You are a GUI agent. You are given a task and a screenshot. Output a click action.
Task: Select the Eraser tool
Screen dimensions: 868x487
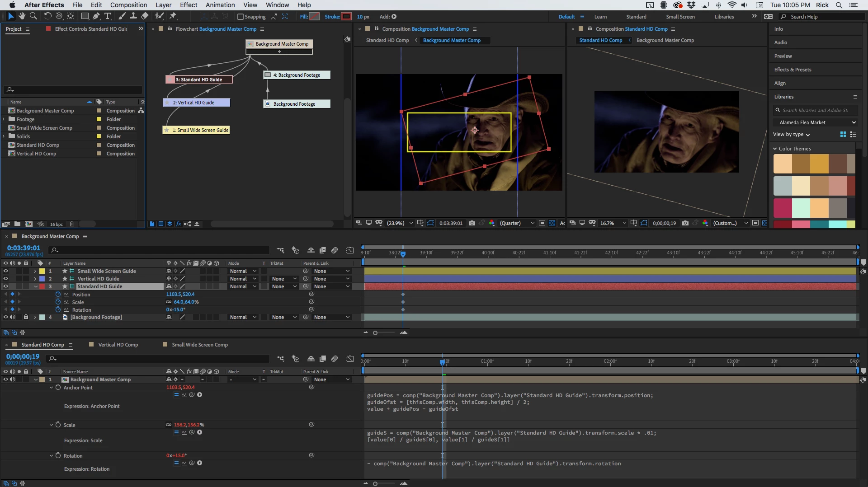pos(145,16)
